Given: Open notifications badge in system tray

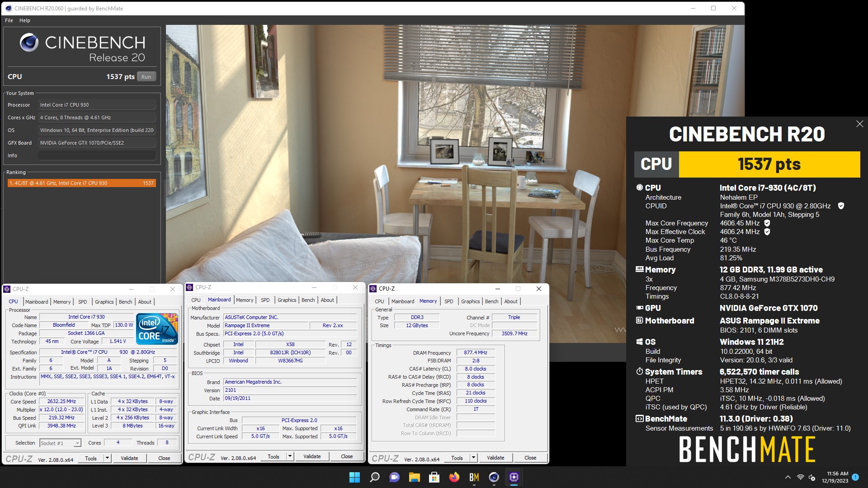Looking at the screenshot, I should coord(855,477).
